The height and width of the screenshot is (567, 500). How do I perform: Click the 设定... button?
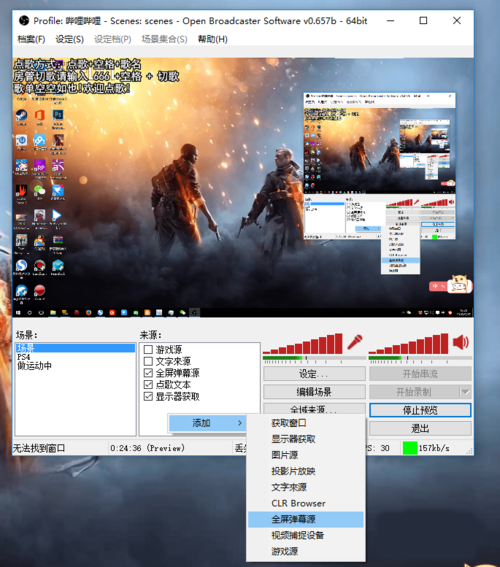coord(314,374)
